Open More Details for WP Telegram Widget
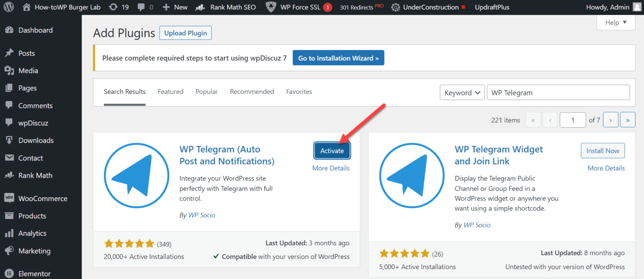This screenshot has height=279, width=644. click(606, 168)
